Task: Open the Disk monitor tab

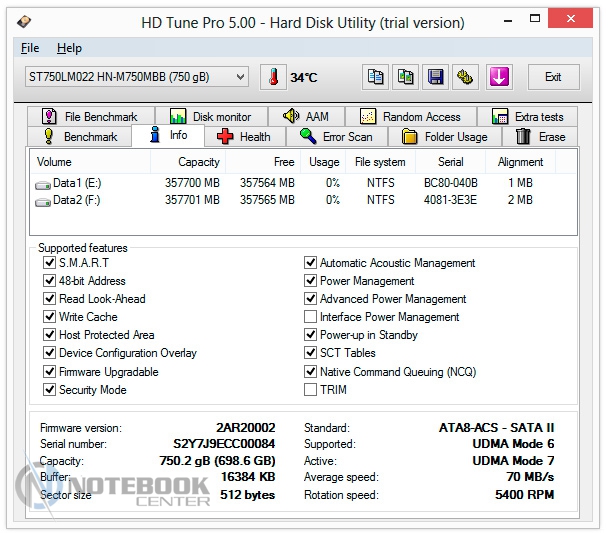Action: point(211,117)
